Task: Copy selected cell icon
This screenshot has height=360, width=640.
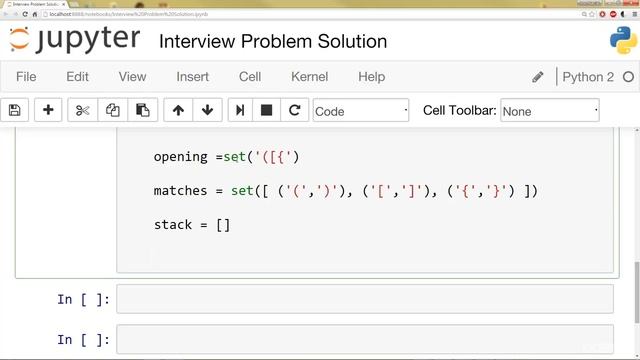Action: point(113,110)
